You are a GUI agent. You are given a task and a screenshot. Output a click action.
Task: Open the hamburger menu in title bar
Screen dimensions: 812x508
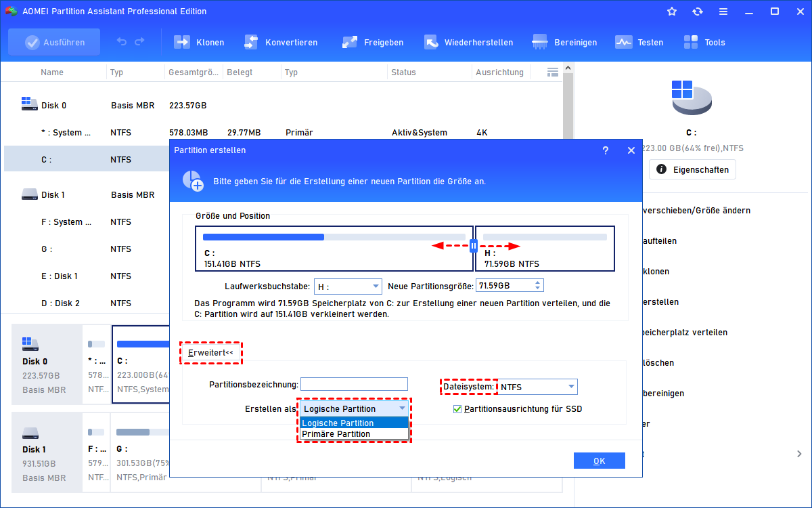coord(723,12)
